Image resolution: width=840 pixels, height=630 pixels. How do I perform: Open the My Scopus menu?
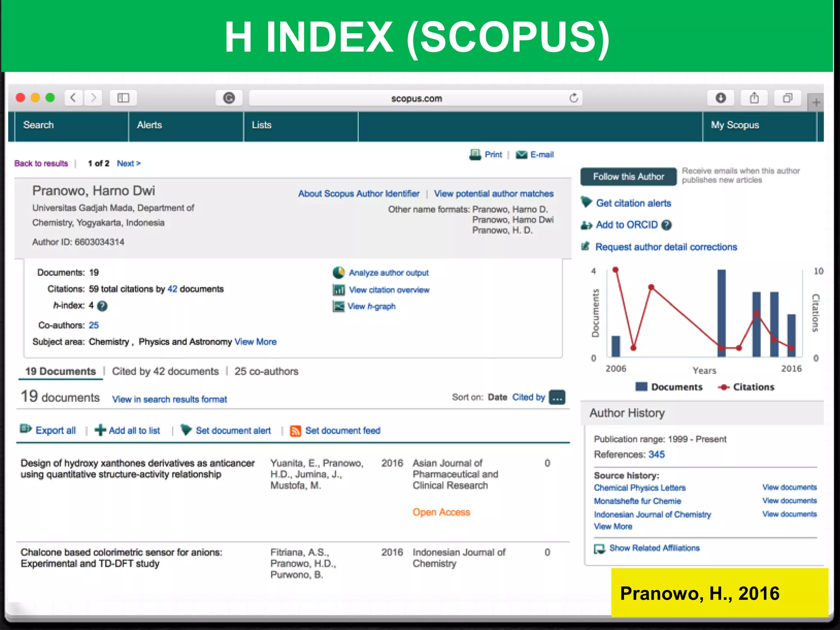(760, 126)
